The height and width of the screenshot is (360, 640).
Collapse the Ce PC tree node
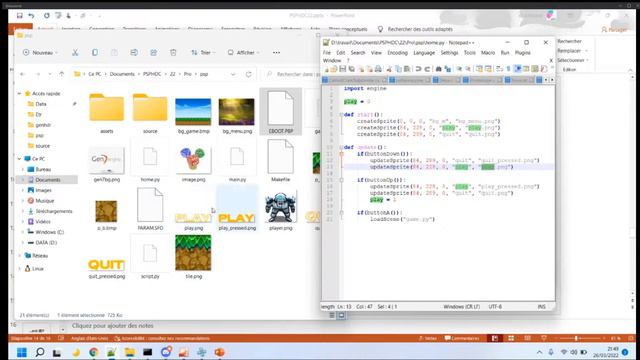point(19,158)
